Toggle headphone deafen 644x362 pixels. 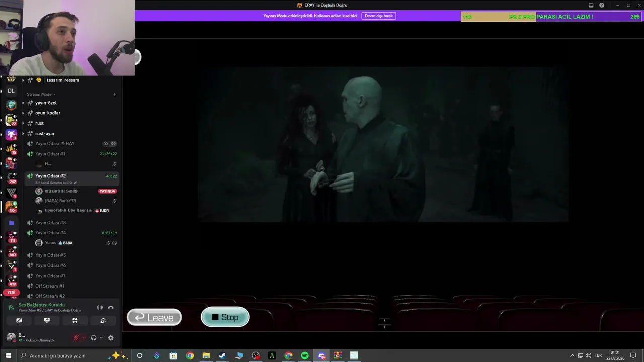pyautogui.click(x=94, y=338)
